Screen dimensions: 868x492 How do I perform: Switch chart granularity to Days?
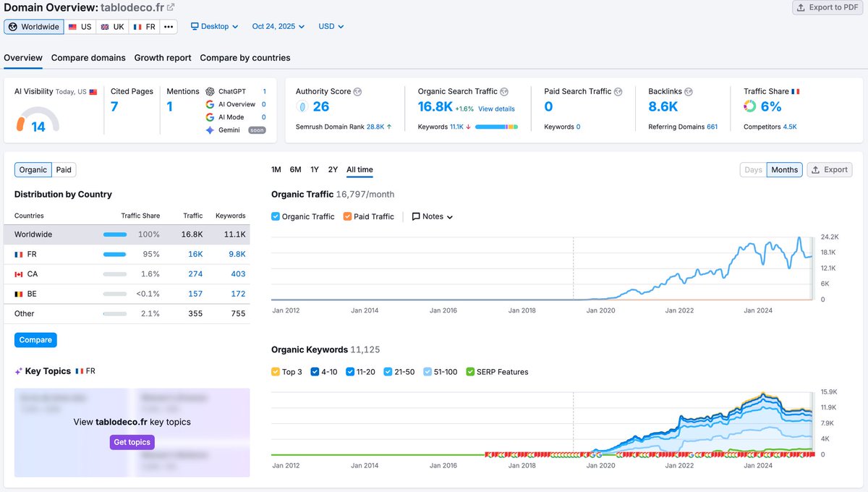click(753, 170)
